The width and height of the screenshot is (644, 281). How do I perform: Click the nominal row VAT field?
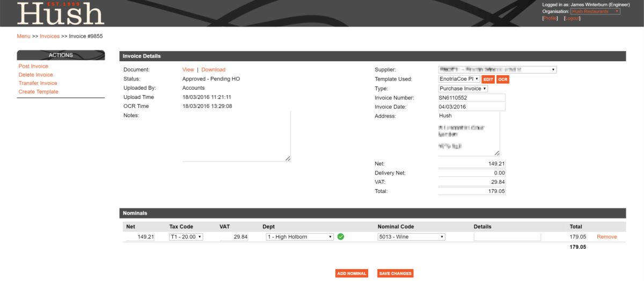click(233, 237)
